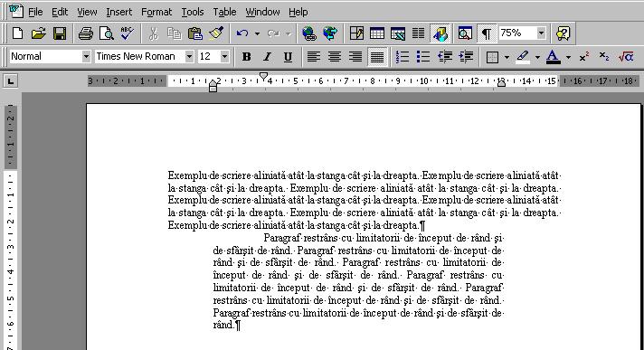Open the font size 12 dropdown
Screen dimensions: 644x350
(224, 56)
